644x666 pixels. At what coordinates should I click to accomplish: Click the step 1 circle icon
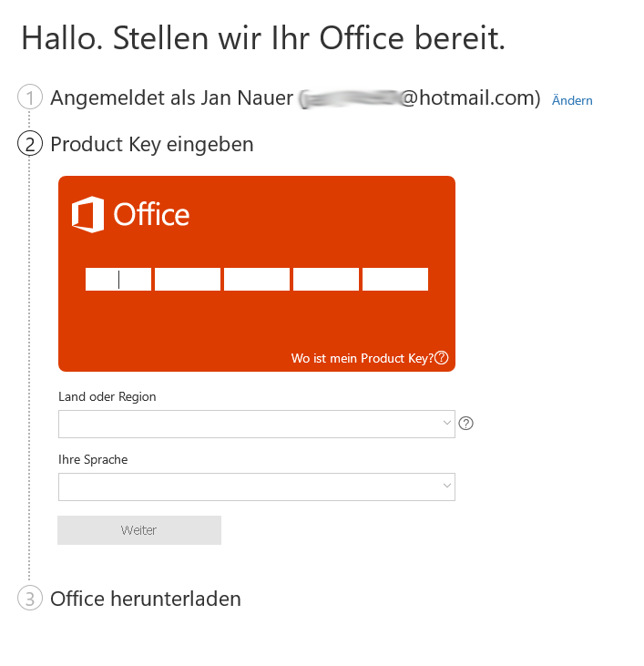pos(30,97)
